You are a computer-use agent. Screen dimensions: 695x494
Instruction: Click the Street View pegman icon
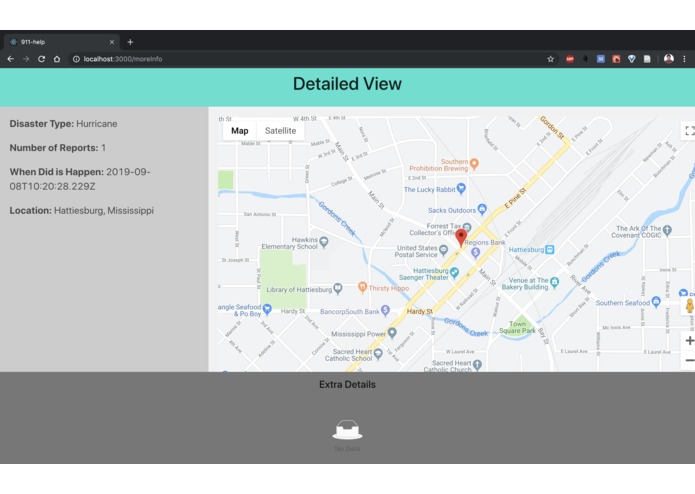point(689,306)
